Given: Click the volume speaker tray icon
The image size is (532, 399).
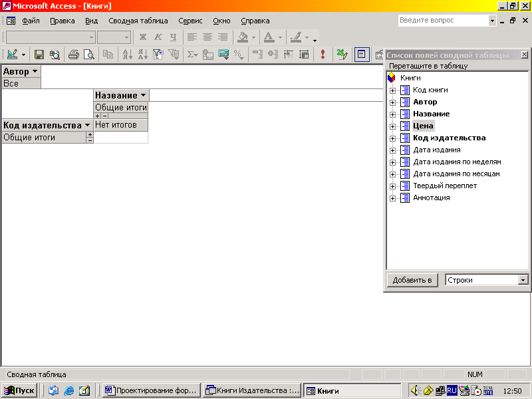Looking at the screenshot, I should (416, 391).
